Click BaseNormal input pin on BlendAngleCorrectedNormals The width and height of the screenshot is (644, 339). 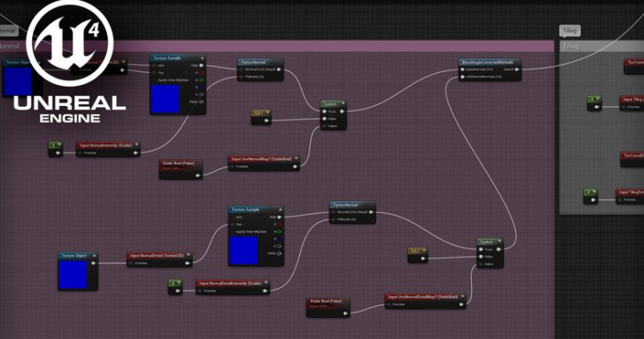click(463, 69)
